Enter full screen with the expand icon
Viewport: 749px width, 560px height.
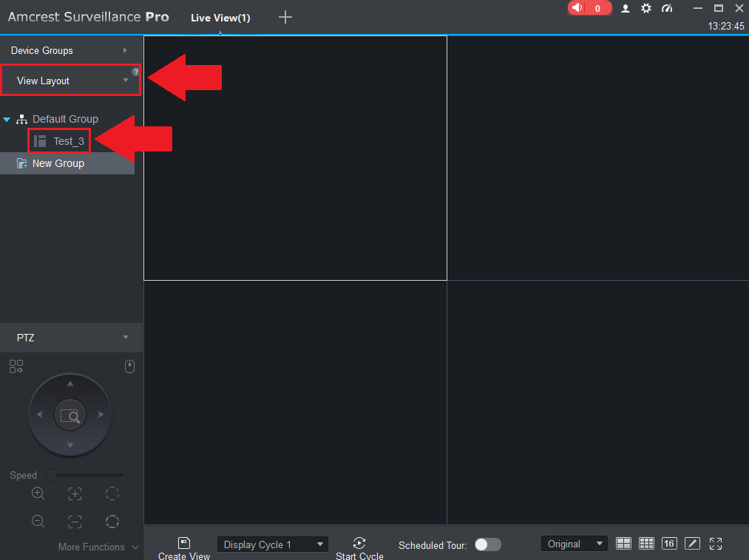(715, 544)
